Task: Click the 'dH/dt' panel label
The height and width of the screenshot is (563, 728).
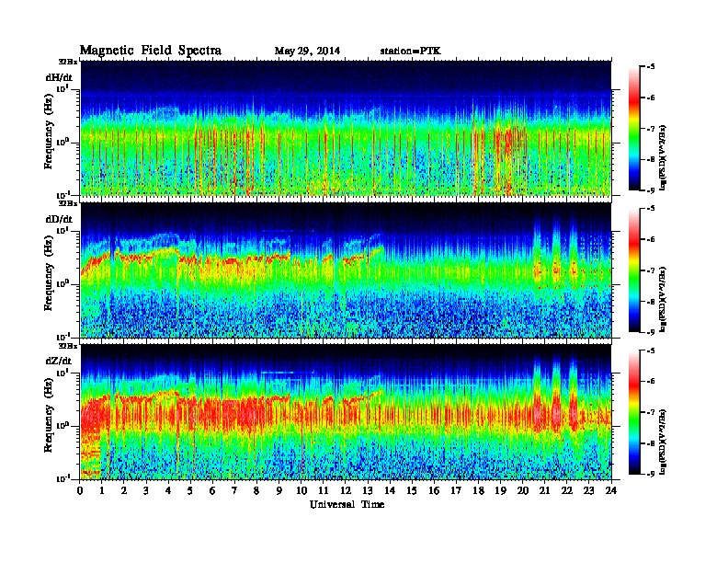Action: [59, 77]
